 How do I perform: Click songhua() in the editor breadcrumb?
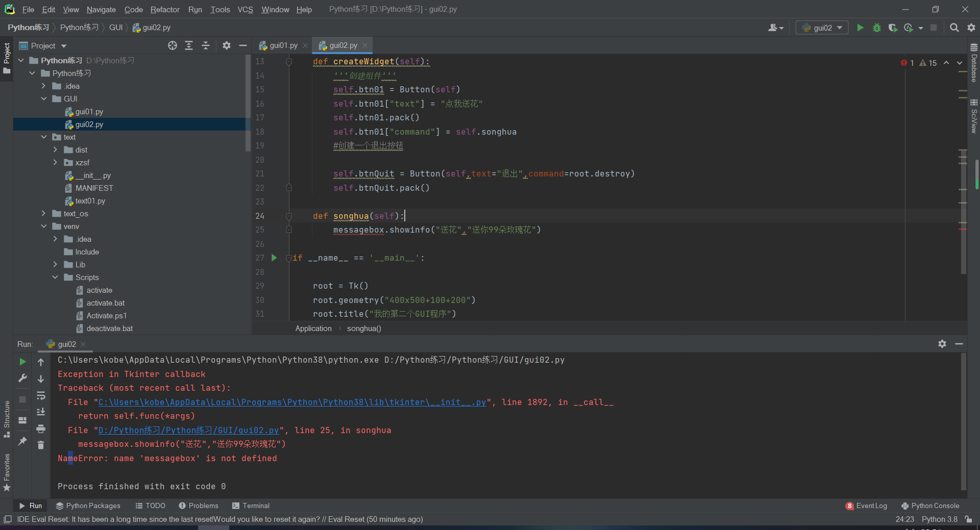[x=364, y=329]
